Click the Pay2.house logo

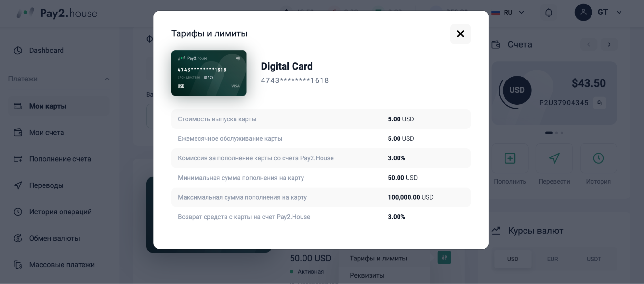coord(57,13)
